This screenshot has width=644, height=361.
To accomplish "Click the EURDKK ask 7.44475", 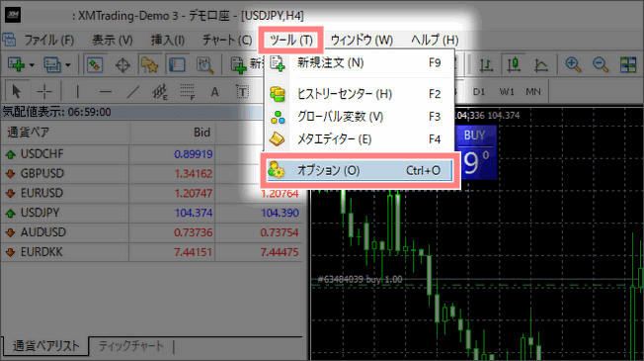I will pos(280,252).
